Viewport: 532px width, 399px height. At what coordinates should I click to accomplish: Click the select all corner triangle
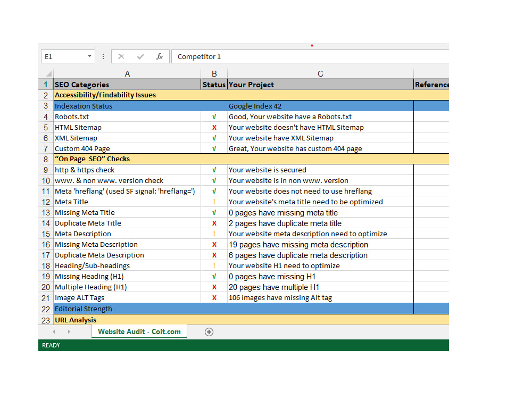48,73
